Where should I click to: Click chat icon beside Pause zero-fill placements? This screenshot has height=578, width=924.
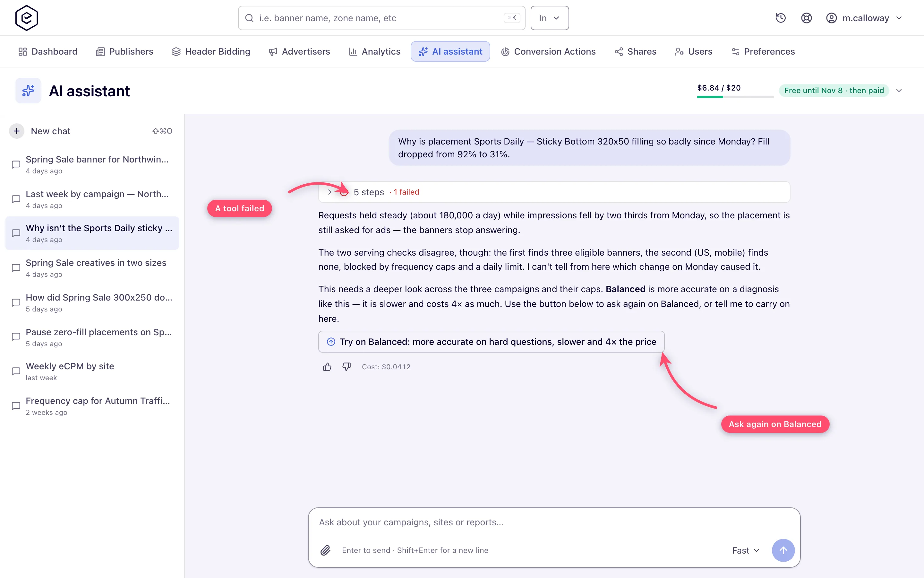click(x=16, y=337)
